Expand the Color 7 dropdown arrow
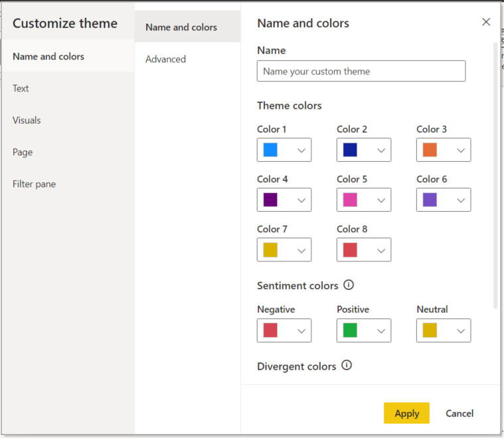 pos(301,250)
